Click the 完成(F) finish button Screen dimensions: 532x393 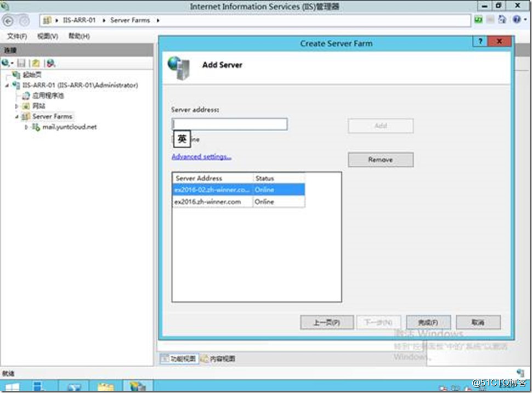(428, 322)
